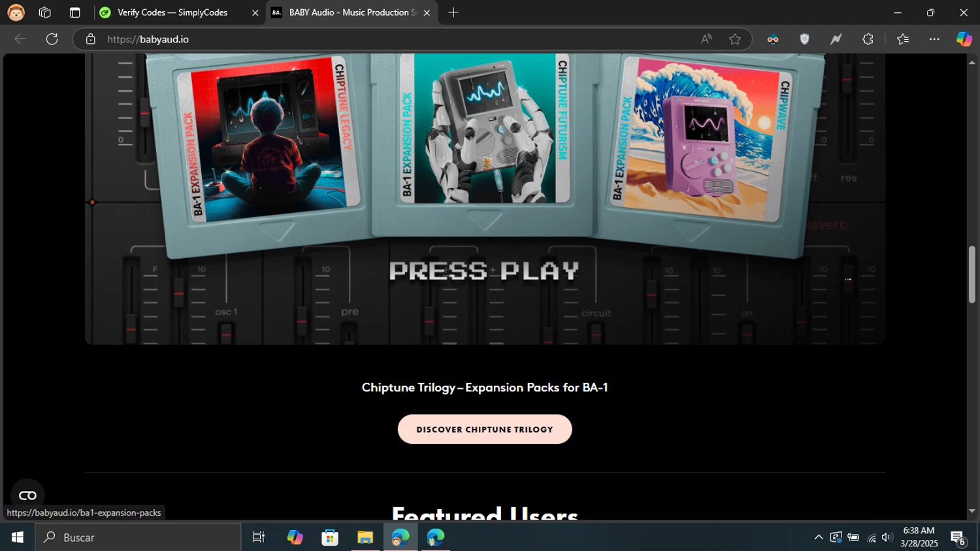The height and width of the screenshot is (551, 980).
Task: Open the glasses extension icon in toolbar
Action: click(x=773, y=39)
